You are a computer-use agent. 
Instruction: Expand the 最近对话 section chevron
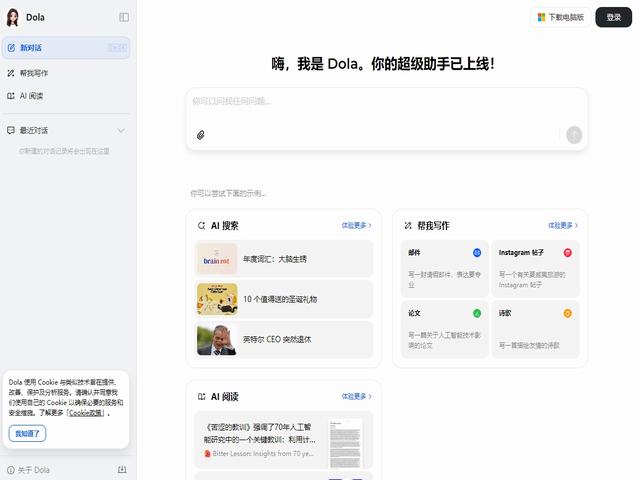point(121,131)
